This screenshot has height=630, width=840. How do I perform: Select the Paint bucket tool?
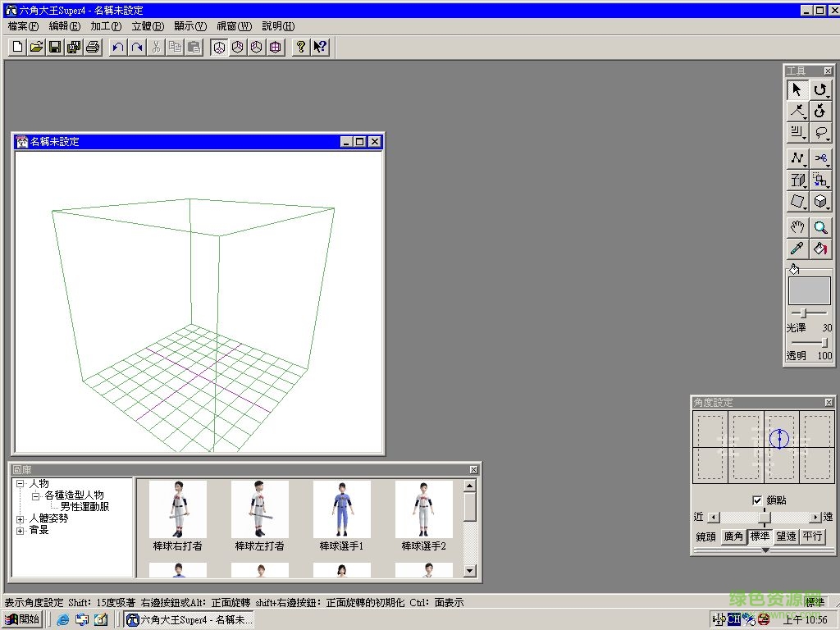click(820, 249)
